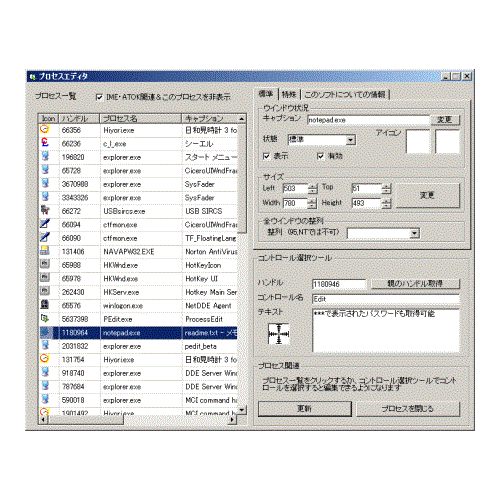Click the 更新 refresh button

pos(305,409)
